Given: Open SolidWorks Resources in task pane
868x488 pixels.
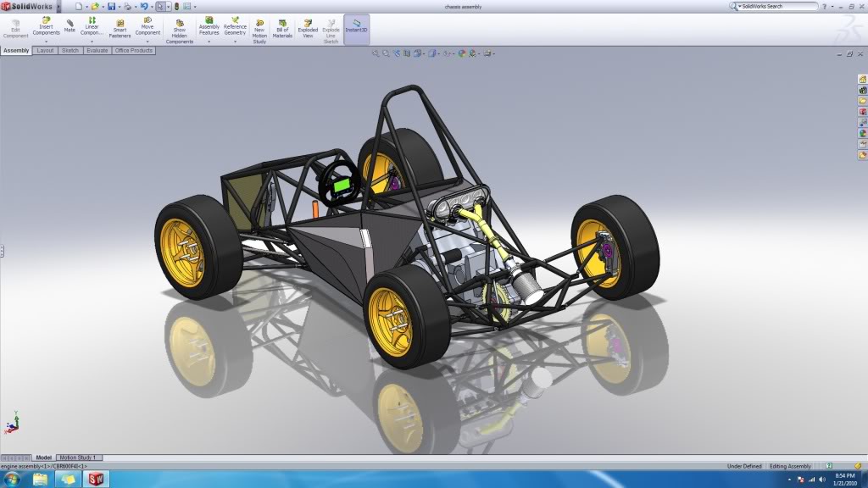Looking at the screenshot, I should coord(862,79).
